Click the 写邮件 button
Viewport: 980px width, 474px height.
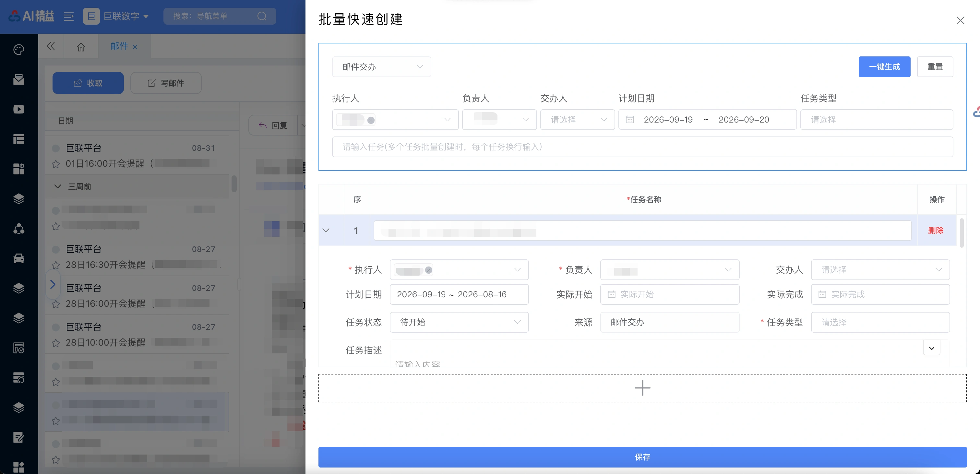[166, 83]
